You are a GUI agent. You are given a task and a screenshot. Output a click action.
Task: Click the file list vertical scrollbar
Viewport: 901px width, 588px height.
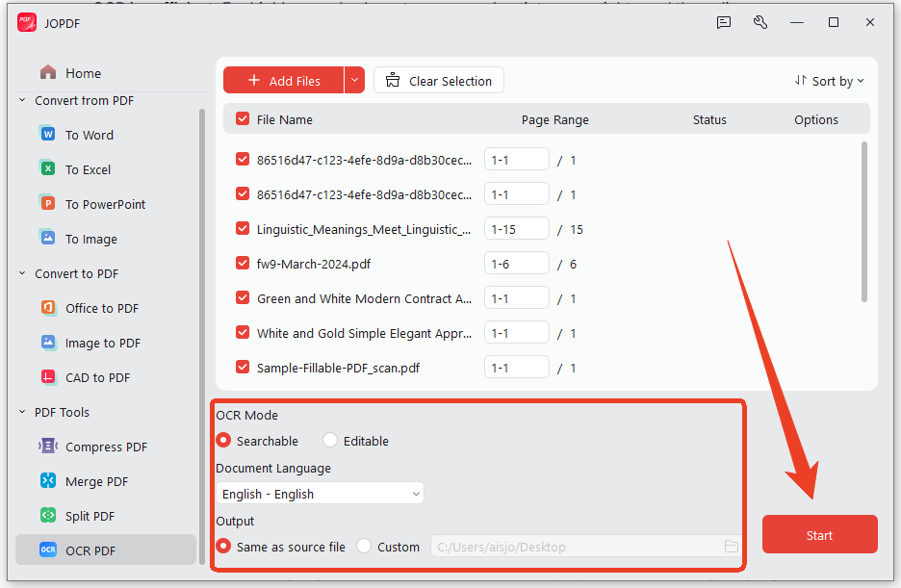(x=864, y=221)
